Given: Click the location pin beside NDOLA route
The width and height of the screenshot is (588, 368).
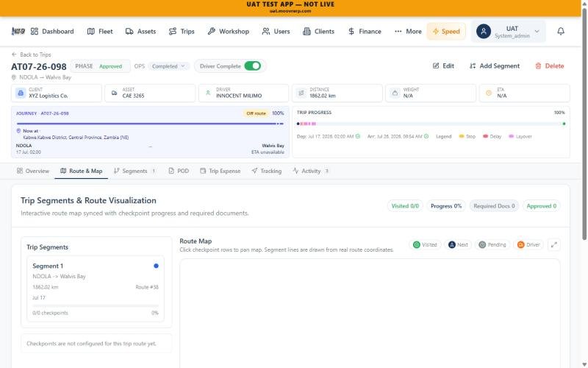Looking at the screenshot, I should pyautogui.click(x=14, y=77).
